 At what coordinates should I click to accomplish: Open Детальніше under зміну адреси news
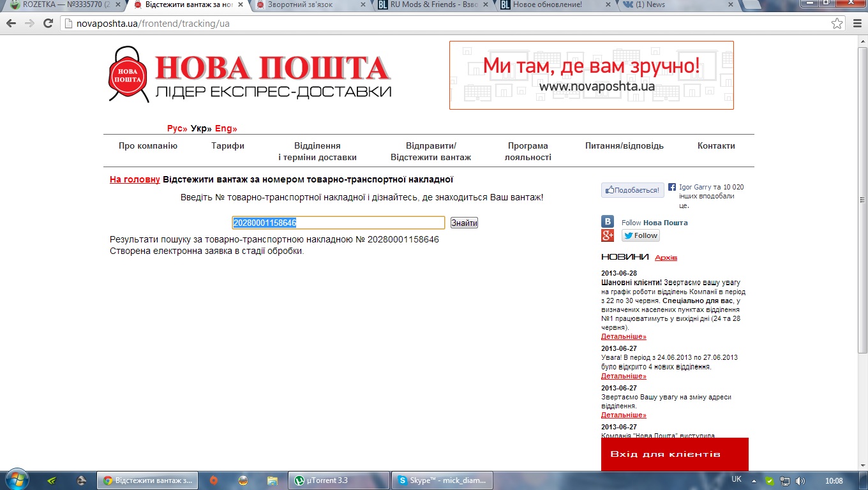pyautogui.click(x=624, y=415)
